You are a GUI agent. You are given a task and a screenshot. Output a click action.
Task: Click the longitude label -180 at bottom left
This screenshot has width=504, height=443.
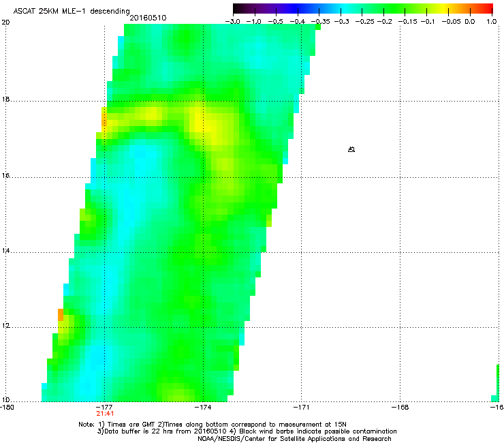coord(6,408)
